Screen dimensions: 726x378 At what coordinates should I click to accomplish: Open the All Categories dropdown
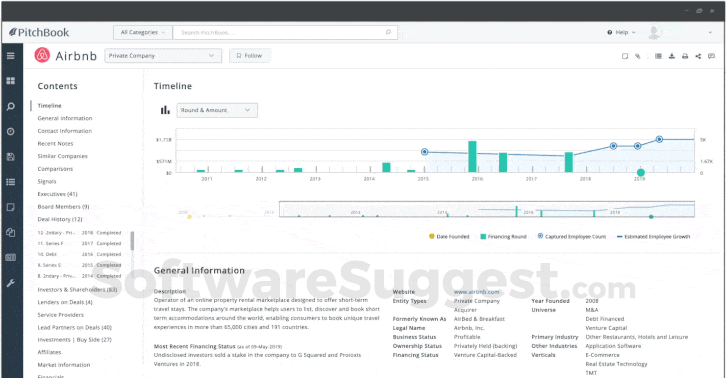(x=143, y=32)
